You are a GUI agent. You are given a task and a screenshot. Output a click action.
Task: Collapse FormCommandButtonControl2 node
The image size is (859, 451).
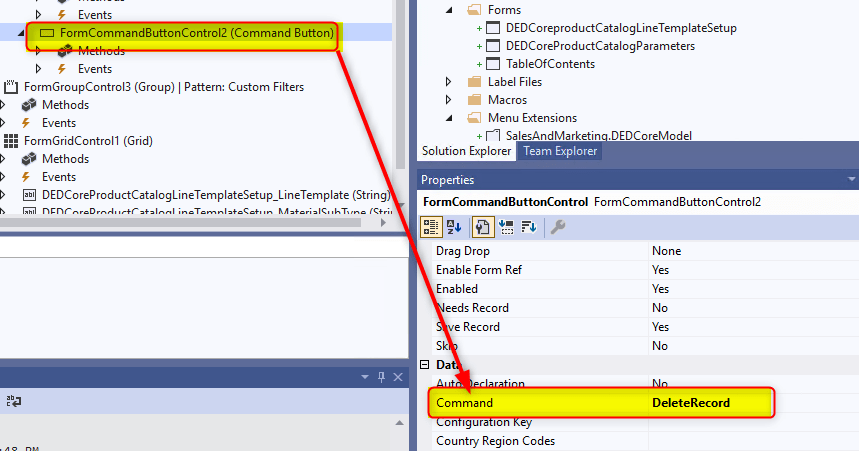tap(24, 33)
